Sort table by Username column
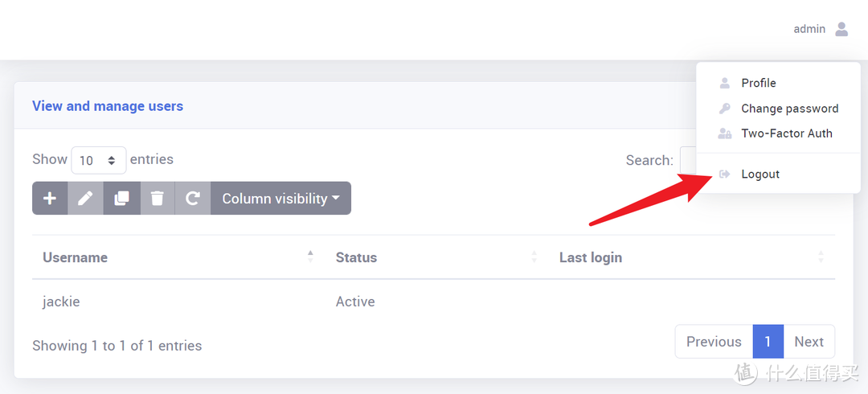Image resolution: width=868 pixels, height=394 pixels. point(76,257)
